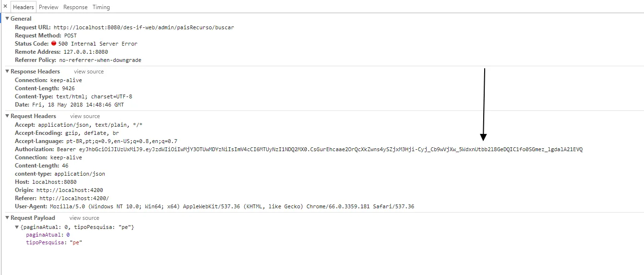View source of Request Payload
Viewport: 644px width, 275px height.
(x=84, y=218)
